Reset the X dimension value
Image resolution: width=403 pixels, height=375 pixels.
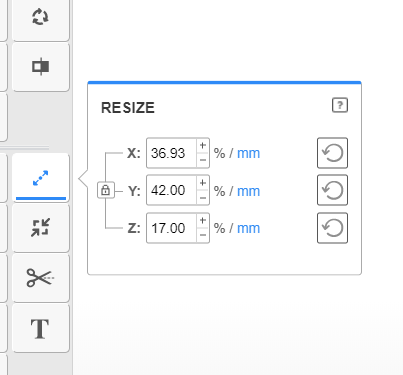tap(332, 153)
